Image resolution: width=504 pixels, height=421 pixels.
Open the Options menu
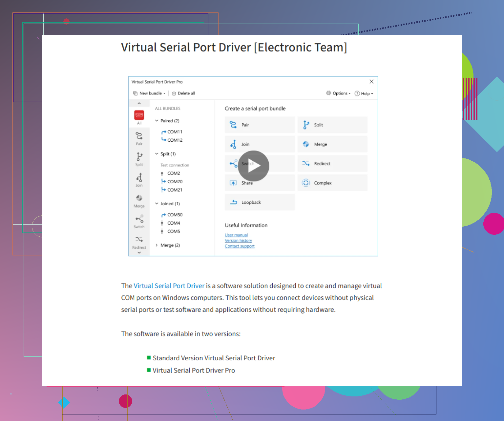(338, 93)
